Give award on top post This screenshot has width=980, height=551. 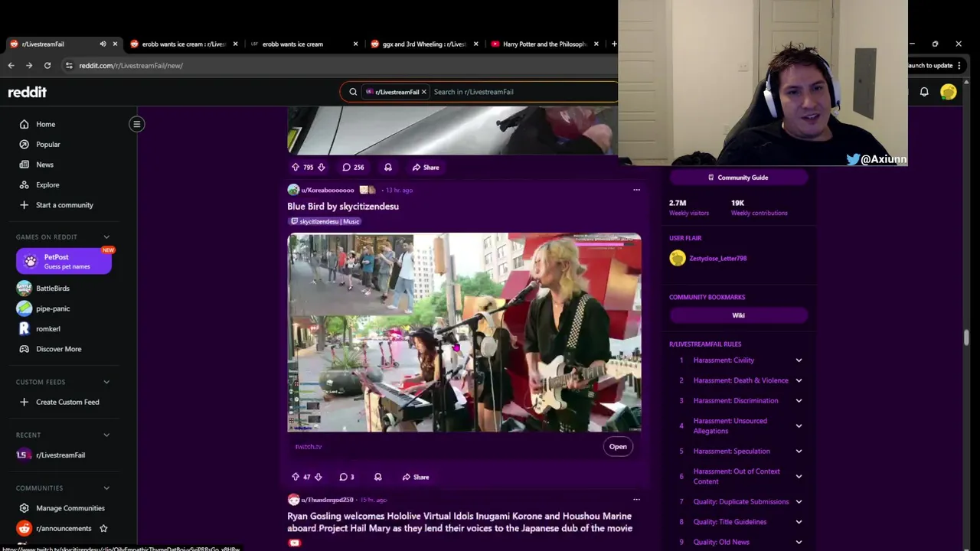(x=388, y=167)
